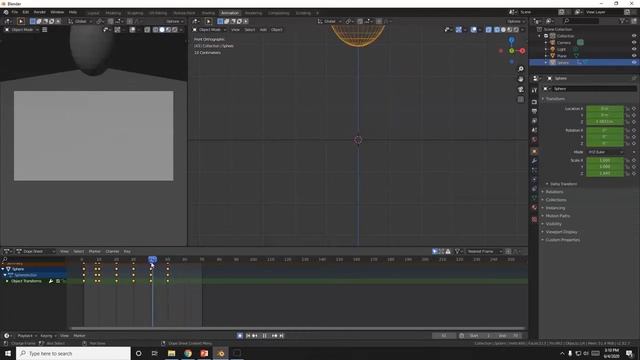Viewport: 640px width, 360px height.
Task: Open the Object properties tab icon
Action: [534, 151]
